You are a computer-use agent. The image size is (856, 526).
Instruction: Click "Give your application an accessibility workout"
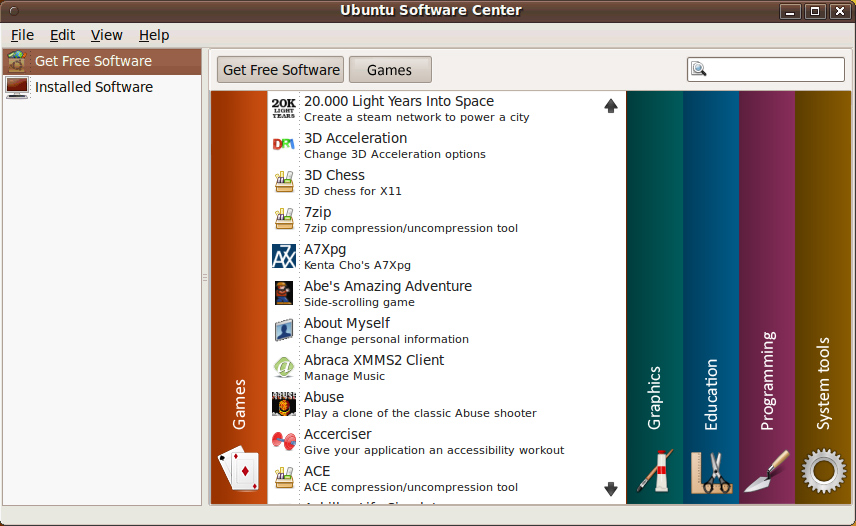point(434,451)
